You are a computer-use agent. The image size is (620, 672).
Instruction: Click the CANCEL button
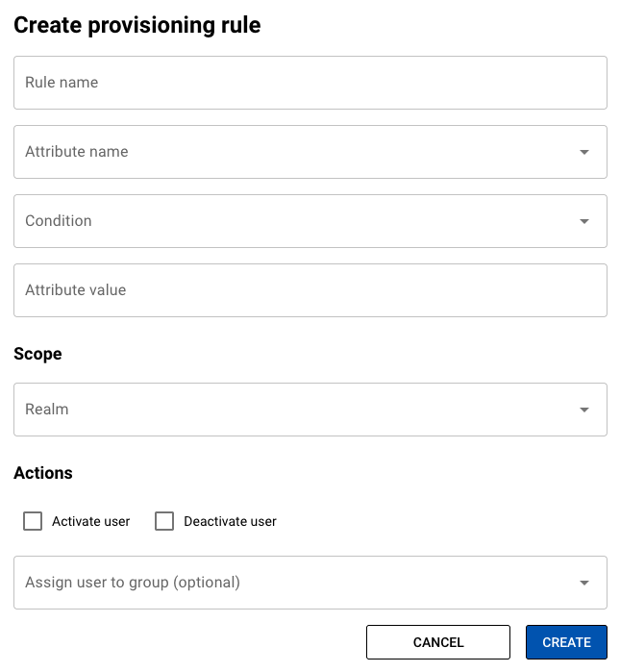click(x=438, y=642)
